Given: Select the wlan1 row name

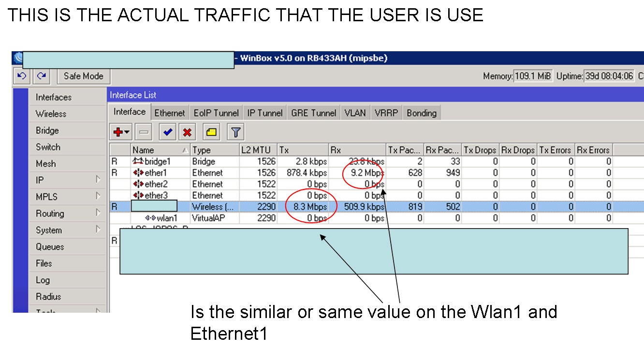Looking at the screenshot, I should point(167,218).
